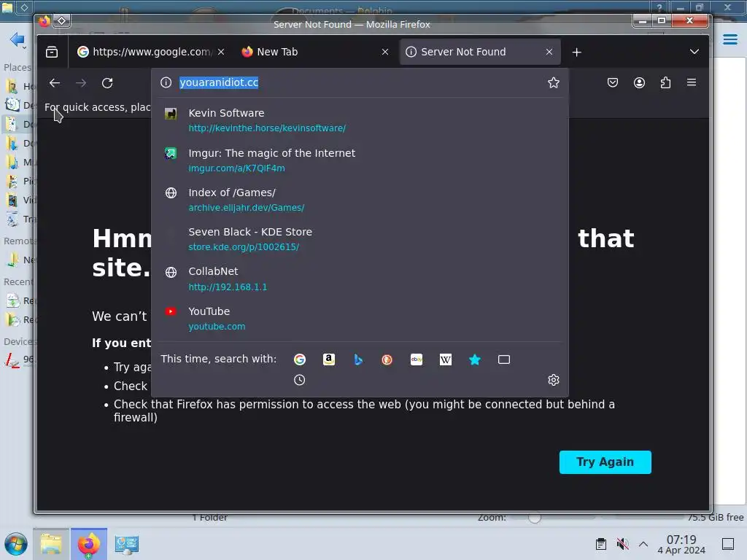Close the Server Not Found tab
747x560 pixels.
[549, 52]
